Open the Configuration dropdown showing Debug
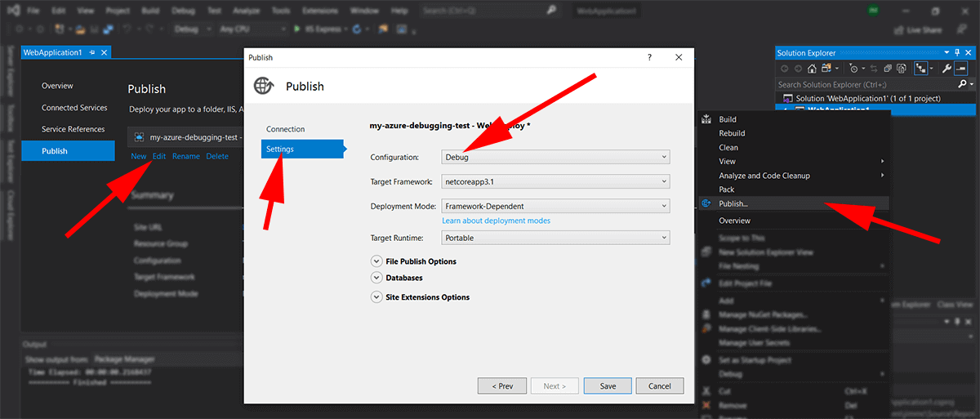 coord(555,157)
